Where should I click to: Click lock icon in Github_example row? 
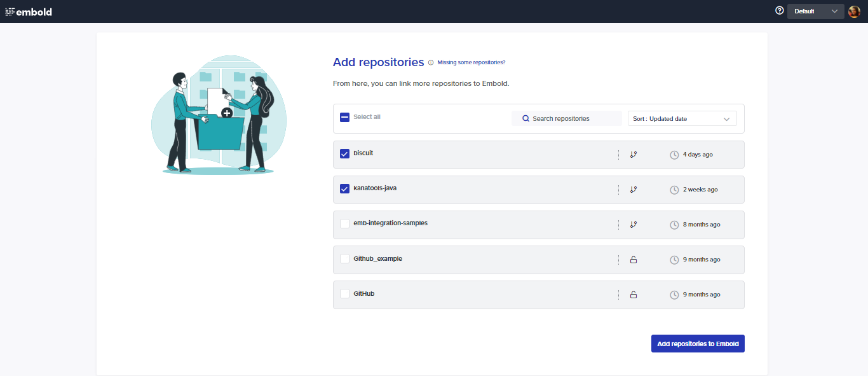click(x=633, y=260)
